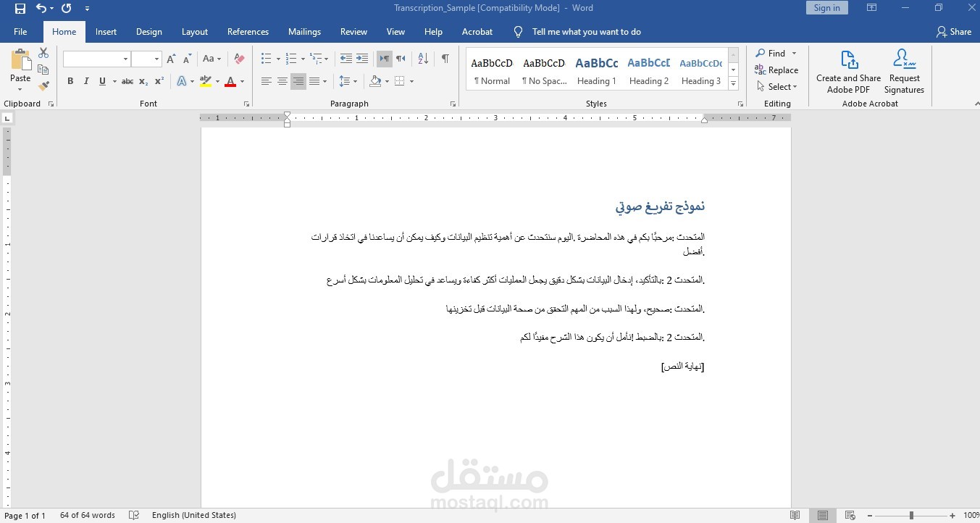Screen dimensions: 980x523
Task: Center the paragraph text
Action: click(282, 81)
